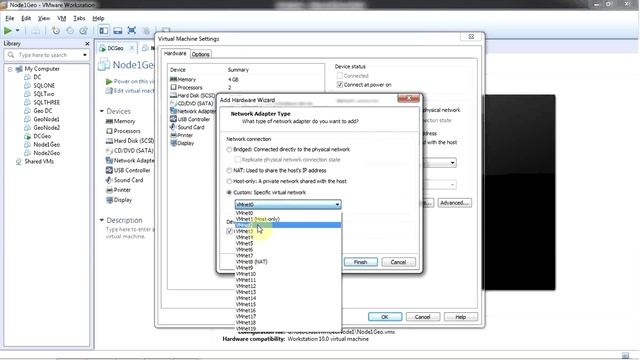The image size is (640, 360).
Task: Choose VMnet19 from the dropdown list
Action: pos(288,329)
